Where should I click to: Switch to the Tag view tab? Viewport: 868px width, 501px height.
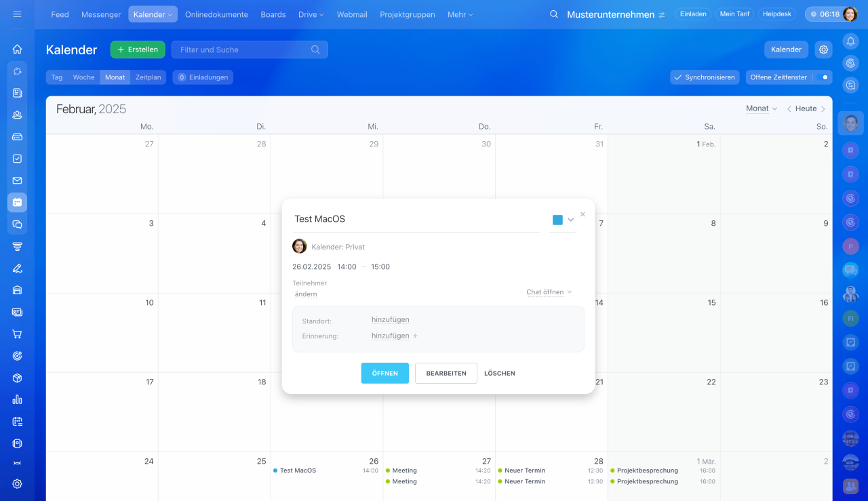tap(57, 77)
